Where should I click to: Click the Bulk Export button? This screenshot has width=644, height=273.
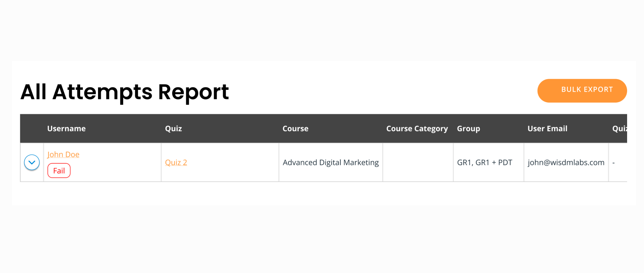(582, 90)
